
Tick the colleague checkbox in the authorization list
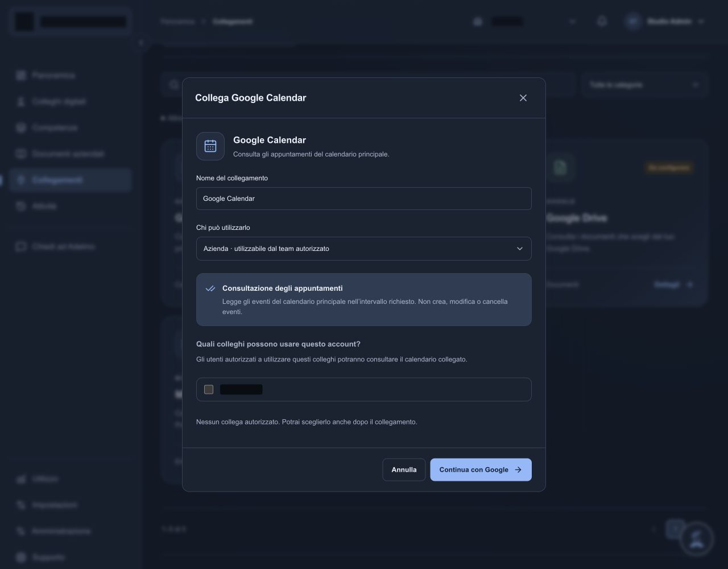click(209, 390)
